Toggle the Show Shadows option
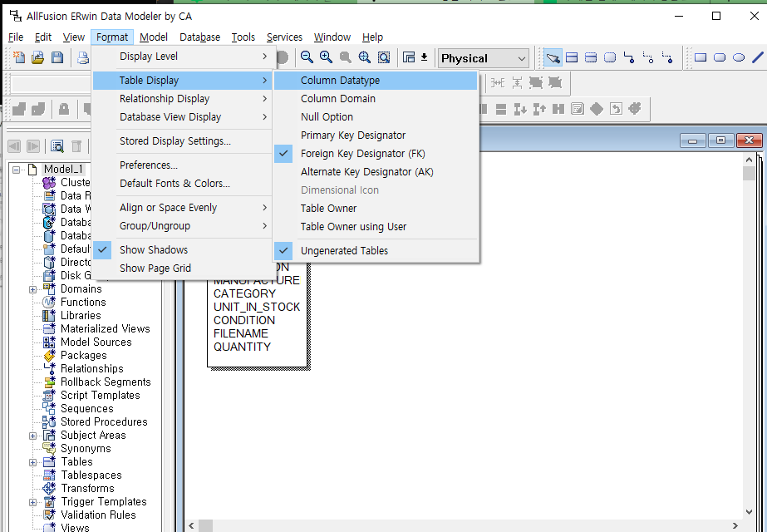Image resolution: width=767 pixels, height=532 pixels. (x=182, y=249)
